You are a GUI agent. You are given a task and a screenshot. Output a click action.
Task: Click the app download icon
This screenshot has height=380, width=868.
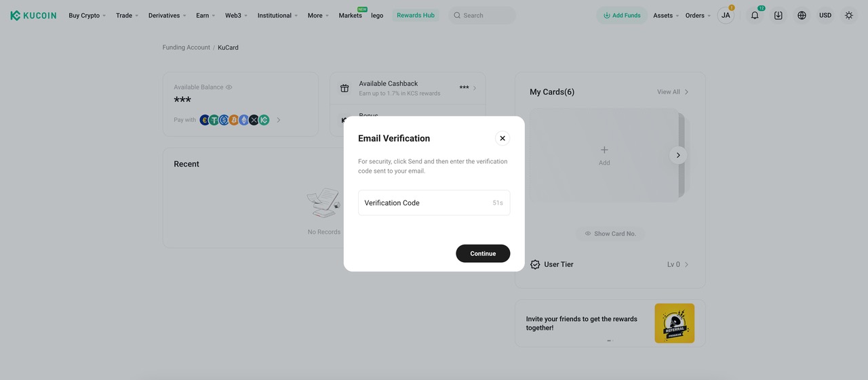coord(778,15)
